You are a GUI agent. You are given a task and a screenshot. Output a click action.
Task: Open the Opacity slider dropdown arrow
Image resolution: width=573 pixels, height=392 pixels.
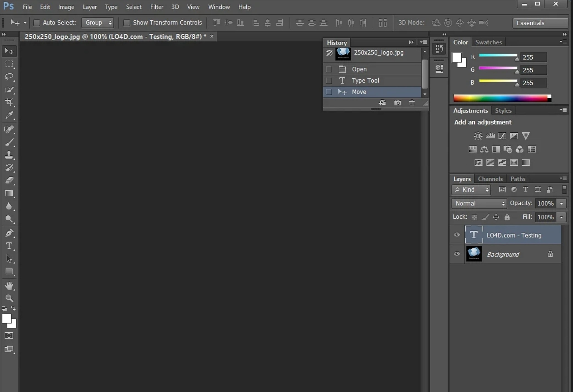tap(561, 204)
